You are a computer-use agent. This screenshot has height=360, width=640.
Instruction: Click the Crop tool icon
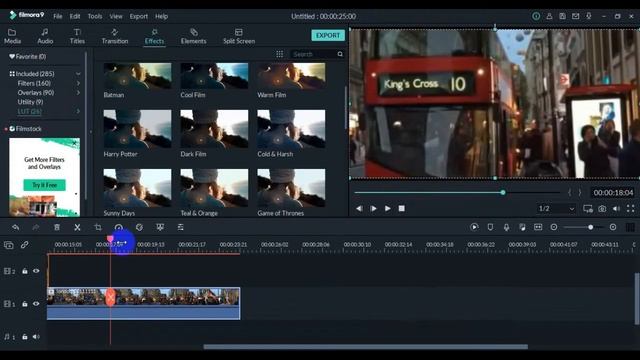98,227
